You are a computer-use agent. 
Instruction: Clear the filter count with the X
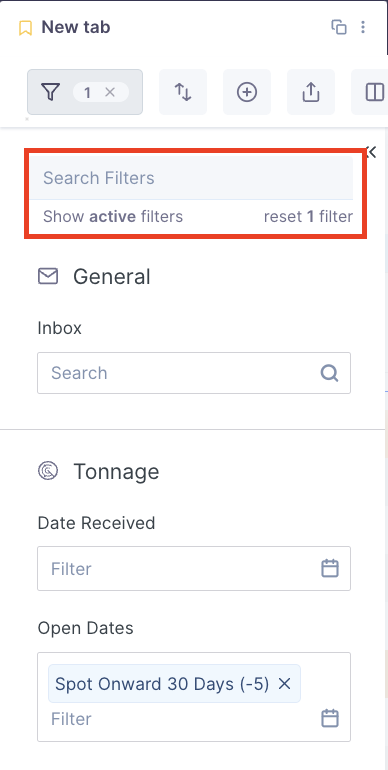(110, 92)
